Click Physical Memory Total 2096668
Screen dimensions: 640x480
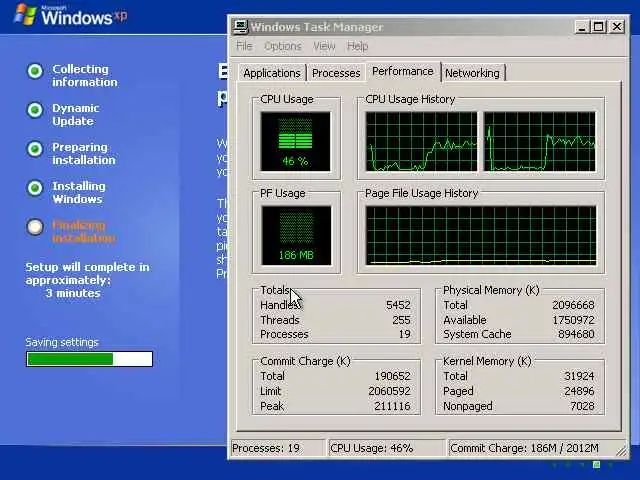(573, 305)
